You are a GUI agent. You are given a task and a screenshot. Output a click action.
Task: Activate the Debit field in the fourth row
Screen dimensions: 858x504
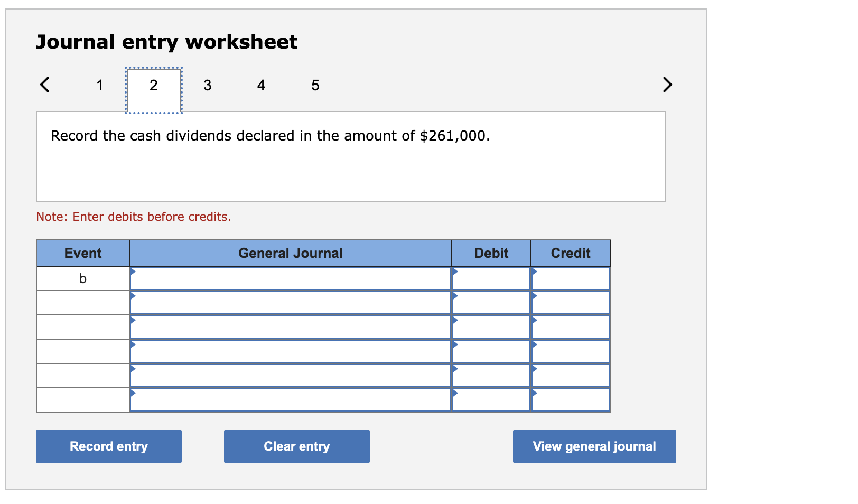(491, 351)
